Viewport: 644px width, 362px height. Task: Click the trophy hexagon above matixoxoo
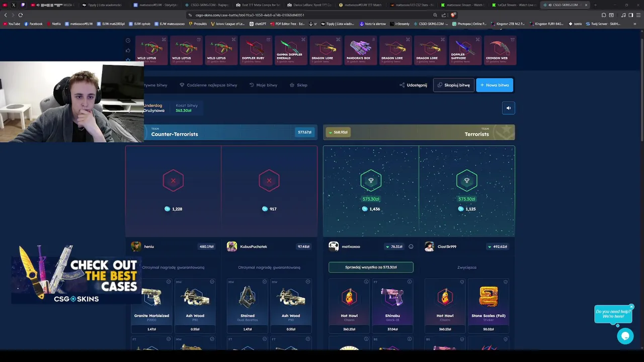371,180
